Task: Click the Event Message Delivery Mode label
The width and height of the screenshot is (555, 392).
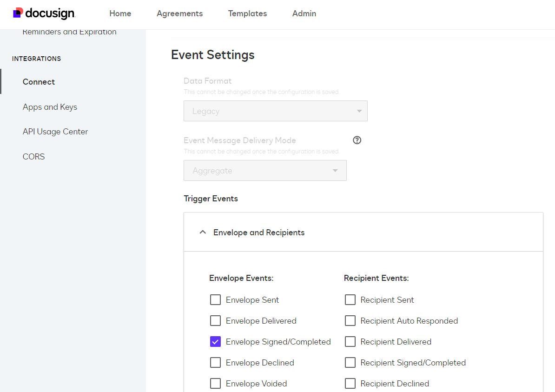Action: (x=240, y=140)
